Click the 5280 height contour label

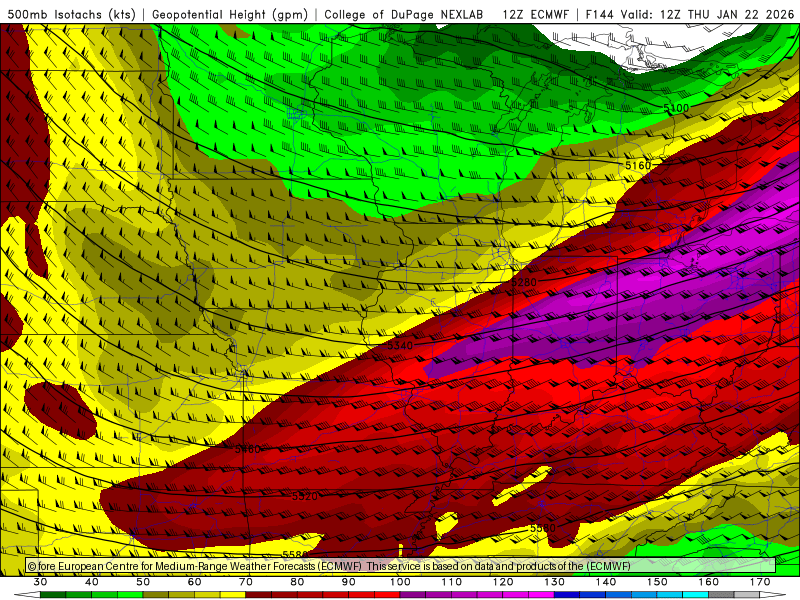524,283
